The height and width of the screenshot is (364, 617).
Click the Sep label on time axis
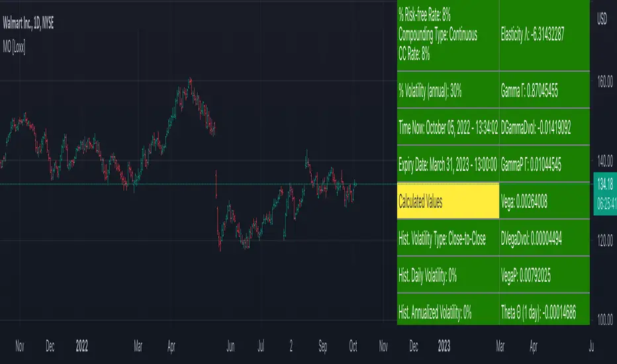[x=323, y=345]
